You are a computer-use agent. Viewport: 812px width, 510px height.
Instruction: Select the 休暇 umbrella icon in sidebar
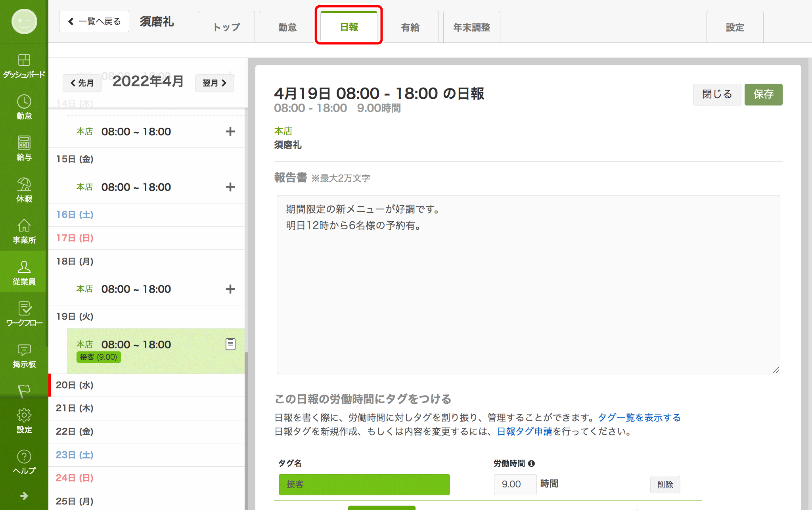(x=24, y=186)
